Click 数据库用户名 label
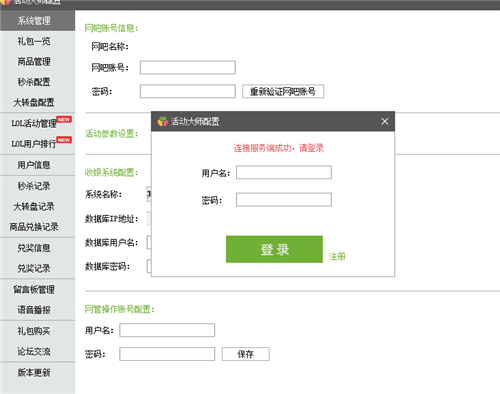This screenshot has width=500, height=394. pyautogui.click(x=111, y=243)
